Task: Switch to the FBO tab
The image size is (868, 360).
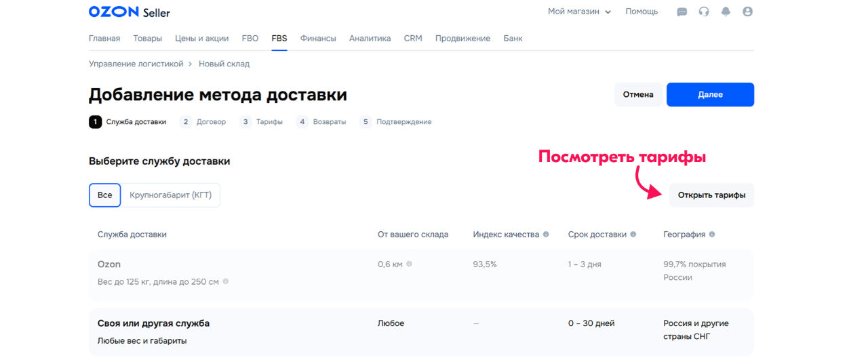Action: pos(250,39)
